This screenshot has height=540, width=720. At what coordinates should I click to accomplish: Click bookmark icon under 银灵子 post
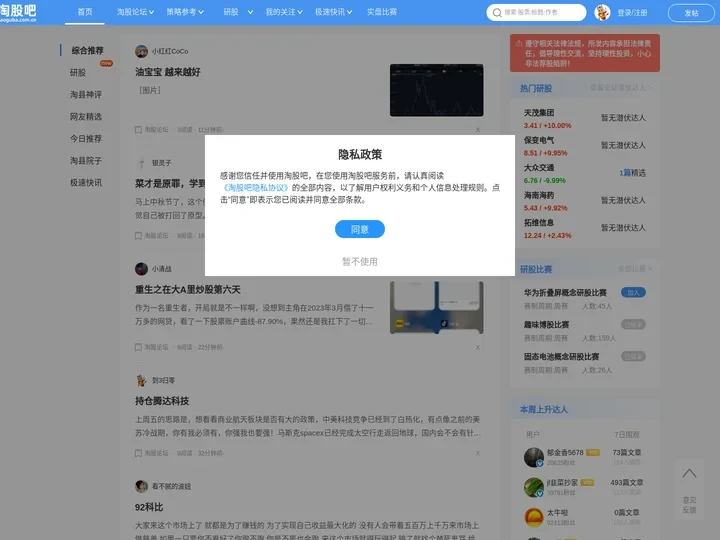(x=138, y=236)
